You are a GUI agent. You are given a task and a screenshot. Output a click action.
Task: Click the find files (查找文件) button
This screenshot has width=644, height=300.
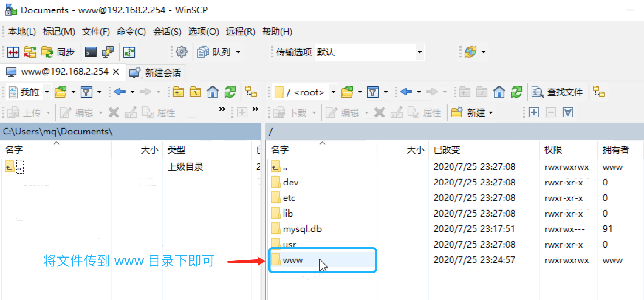558,92
